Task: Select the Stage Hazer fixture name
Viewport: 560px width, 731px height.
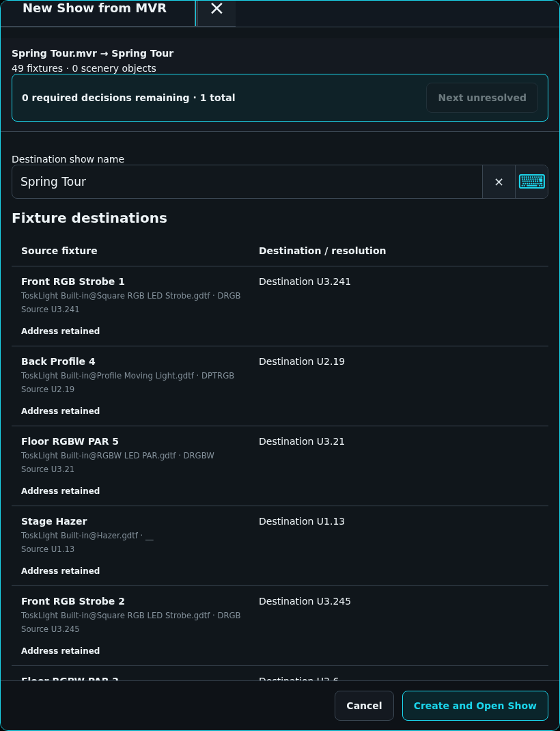Action: coord(54,521)
